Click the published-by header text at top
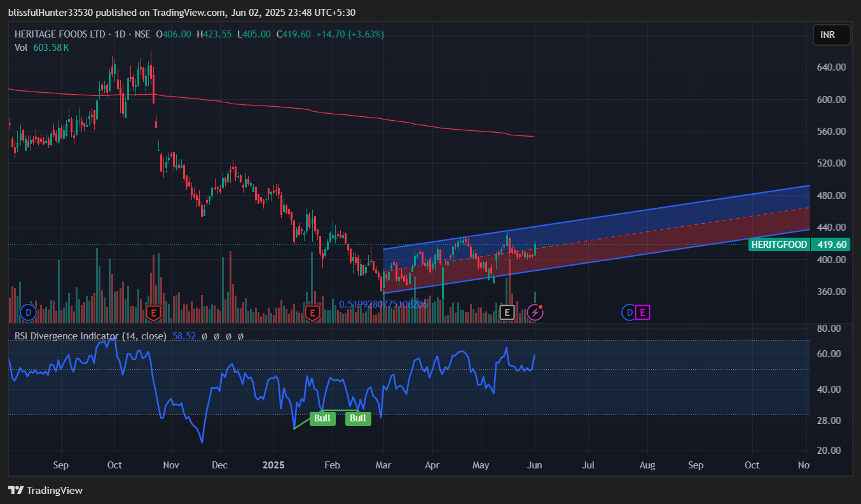861x504 pixels. point(181,13)
